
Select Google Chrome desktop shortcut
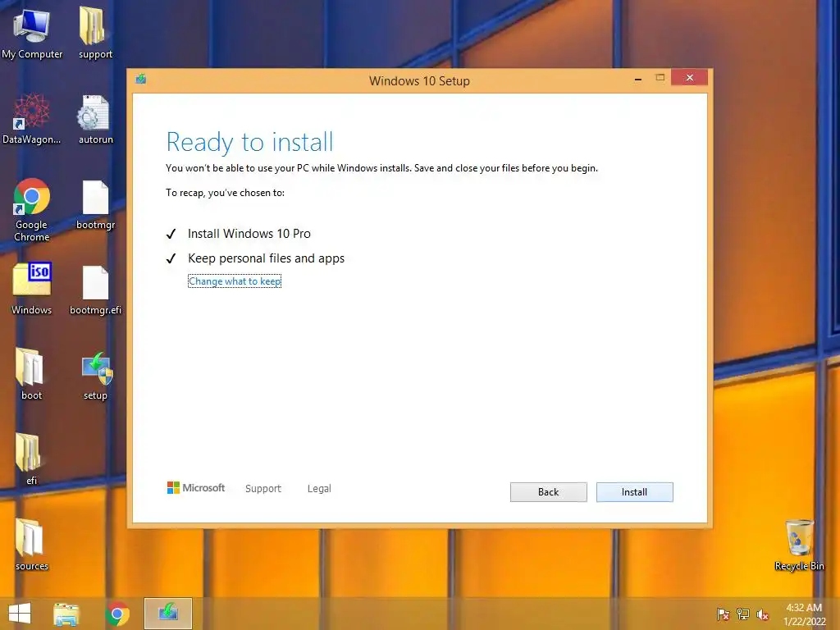32,209
